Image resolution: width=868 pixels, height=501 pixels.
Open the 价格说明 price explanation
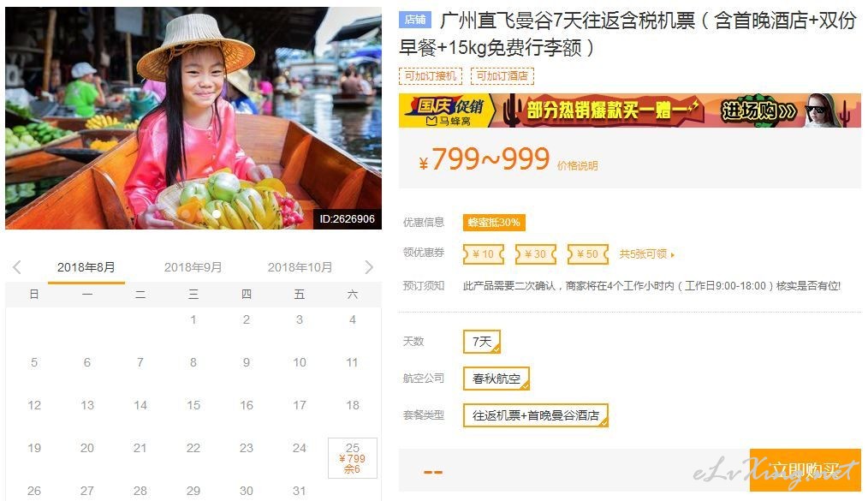[577, 165]
